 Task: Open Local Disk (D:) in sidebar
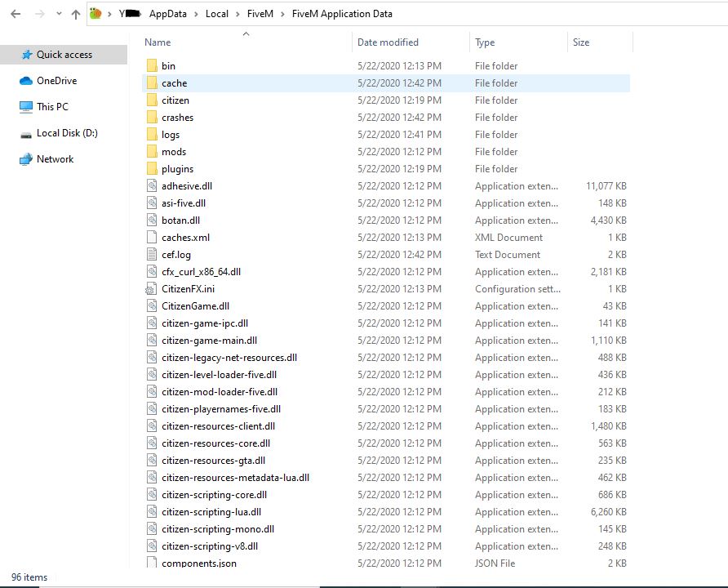click(67, 133)
